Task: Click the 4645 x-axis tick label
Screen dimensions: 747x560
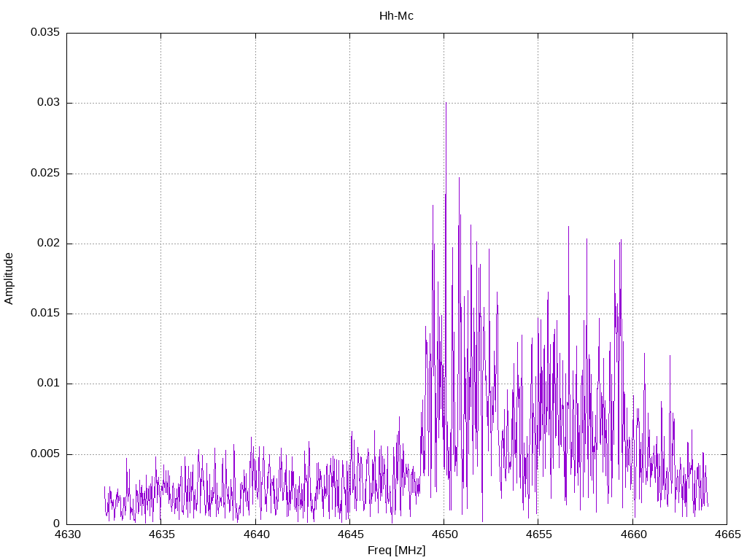Action: (349, 535)
